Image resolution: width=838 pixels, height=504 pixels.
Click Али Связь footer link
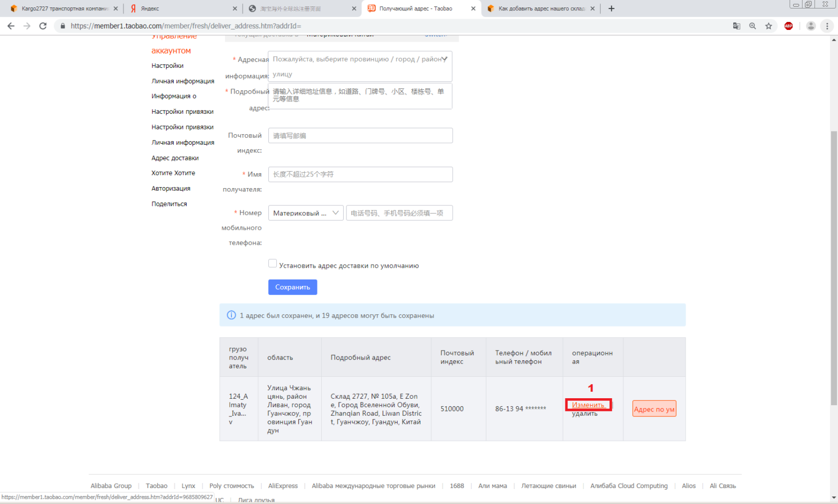click(x=723, y=486)
